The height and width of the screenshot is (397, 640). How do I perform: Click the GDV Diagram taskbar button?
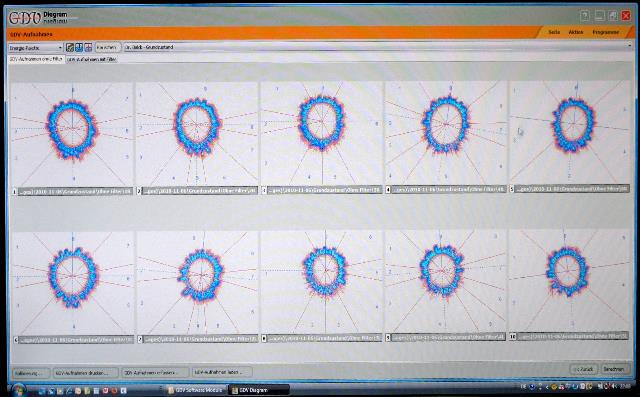click(x=258, y=390)
